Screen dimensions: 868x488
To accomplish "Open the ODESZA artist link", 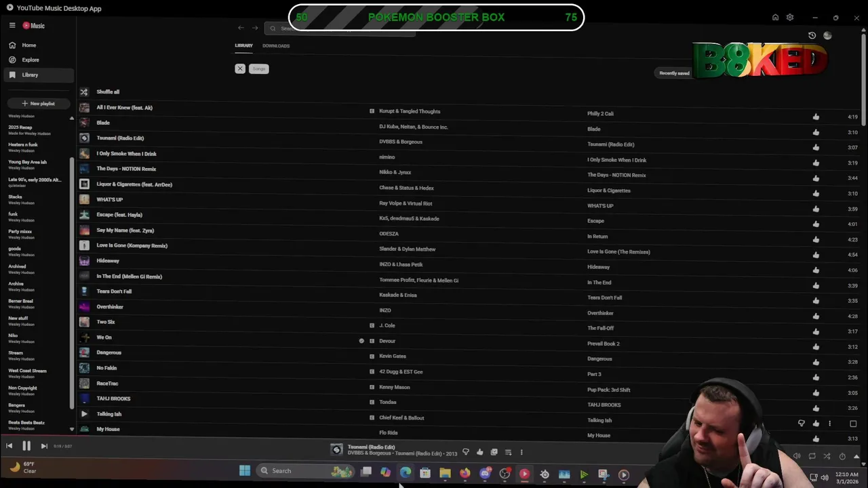I will click(x=389, y=234).
